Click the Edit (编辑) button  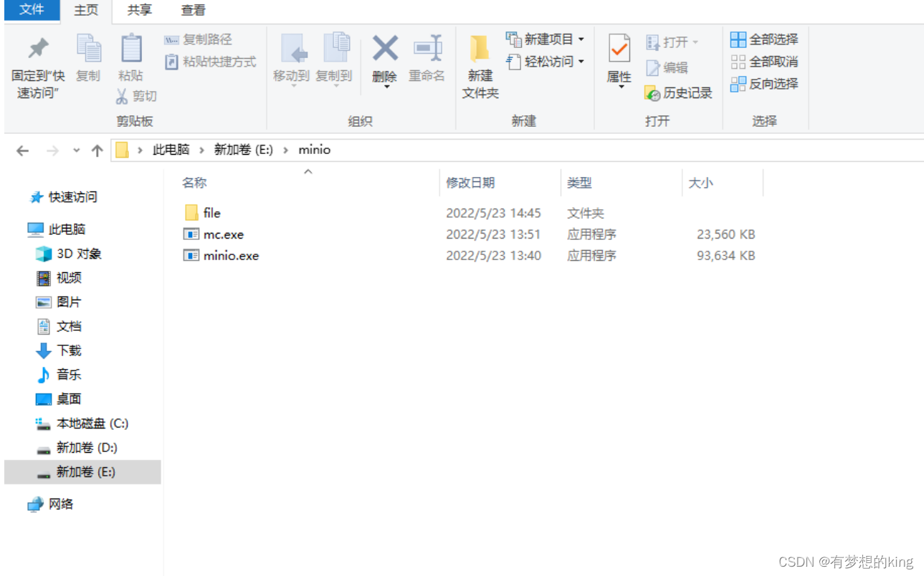pyautogui.click(x=667, y=67)
